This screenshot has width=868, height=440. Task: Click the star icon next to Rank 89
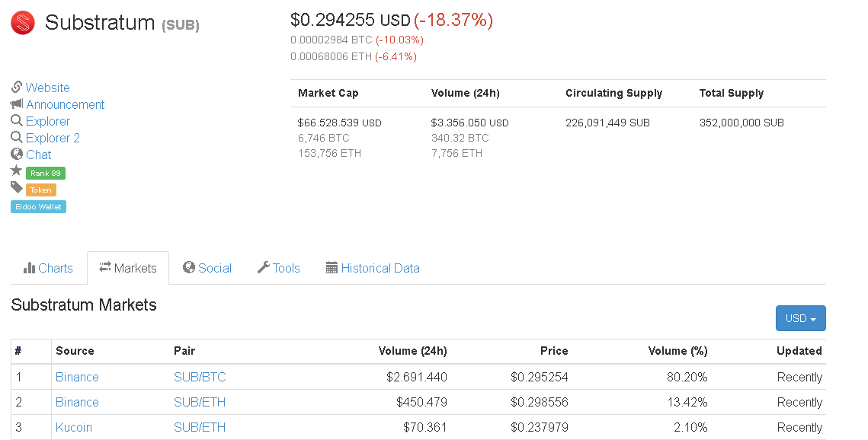tap(17, 171)
